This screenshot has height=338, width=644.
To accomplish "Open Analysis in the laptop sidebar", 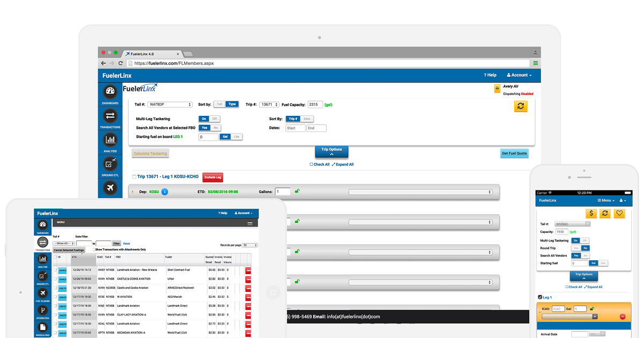I will 110,142.
